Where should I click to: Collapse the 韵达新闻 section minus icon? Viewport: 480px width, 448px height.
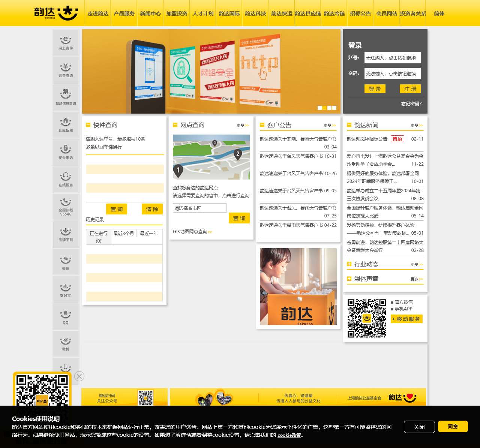(x=349, y=125)
